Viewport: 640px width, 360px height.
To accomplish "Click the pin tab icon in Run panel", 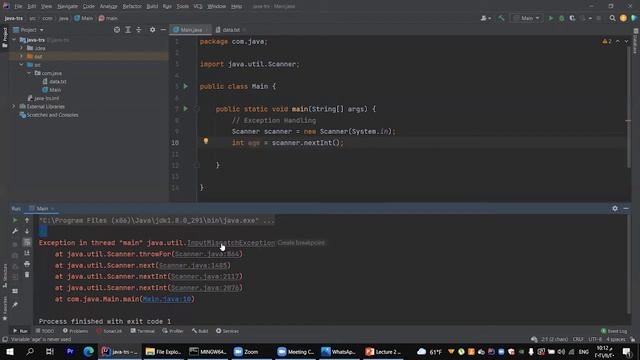I will [15, 304].
